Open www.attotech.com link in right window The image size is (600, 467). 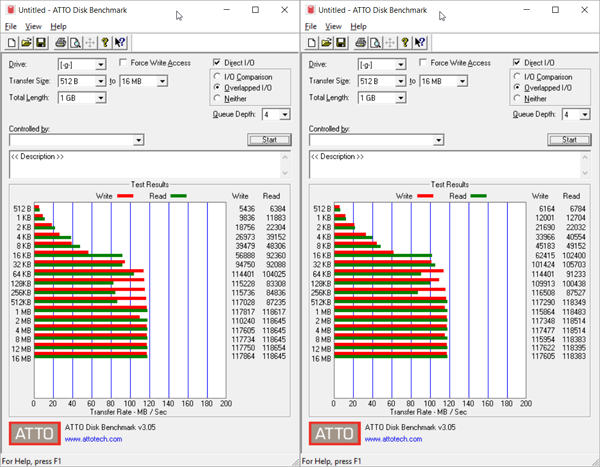393,439
